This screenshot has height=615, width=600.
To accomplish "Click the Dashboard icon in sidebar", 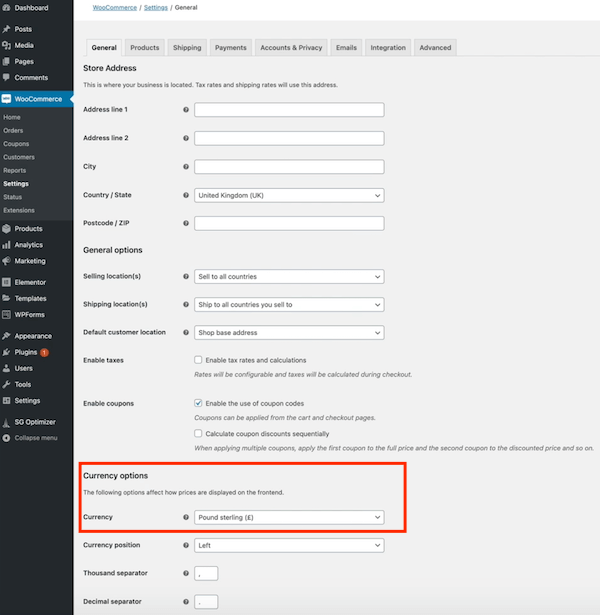I will coord(7,8).
